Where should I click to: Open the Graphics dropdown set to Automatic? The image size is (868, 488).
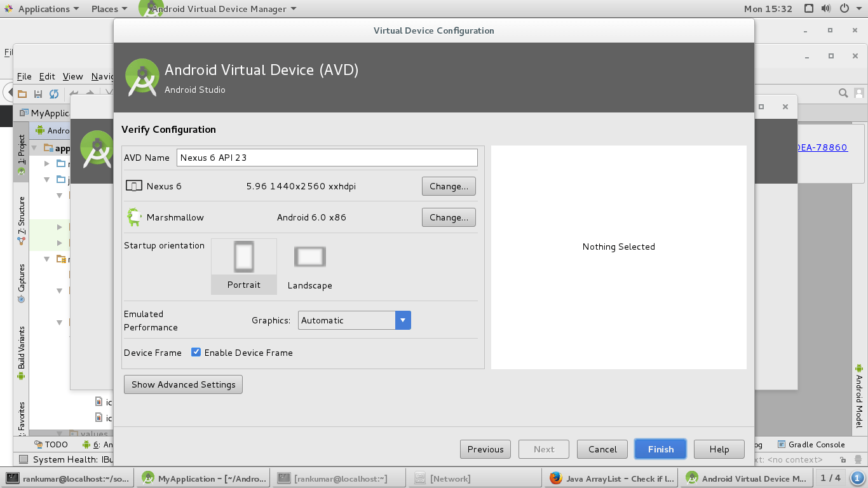(x=355, y=320)
